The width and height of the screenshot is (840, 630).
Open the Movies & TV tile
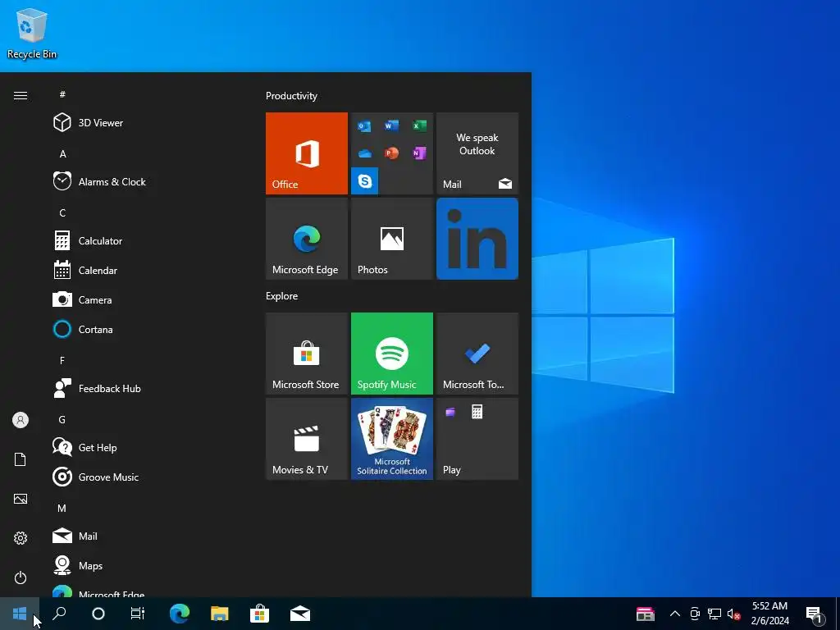coord(307,439)
